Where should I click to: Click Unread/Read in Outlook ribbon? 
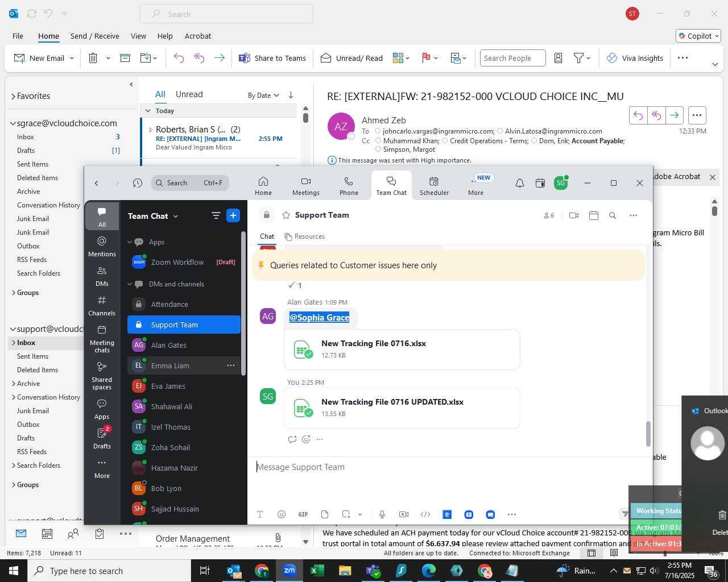click(x=351, y=58)
